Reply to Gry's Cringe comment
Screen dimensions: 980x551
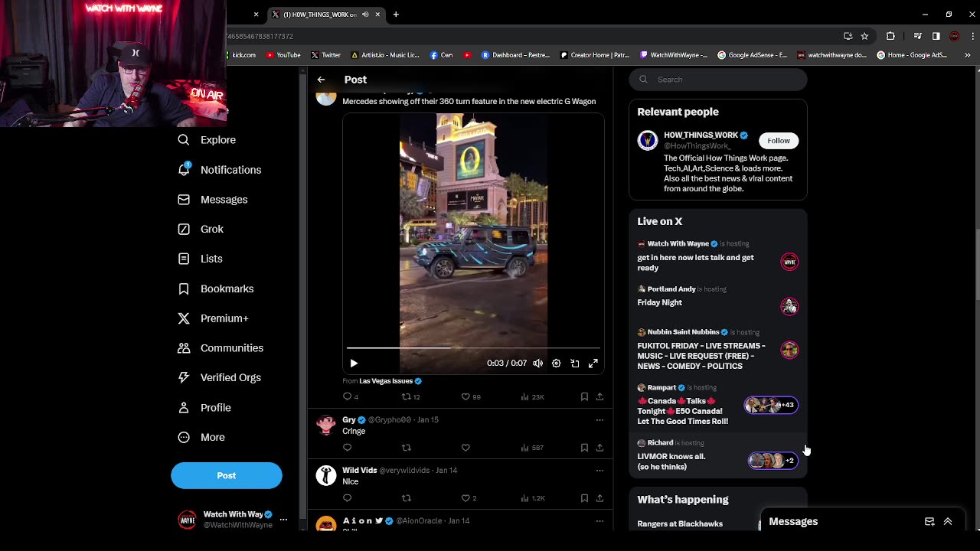pyautogui.click(x=348, y=448)
